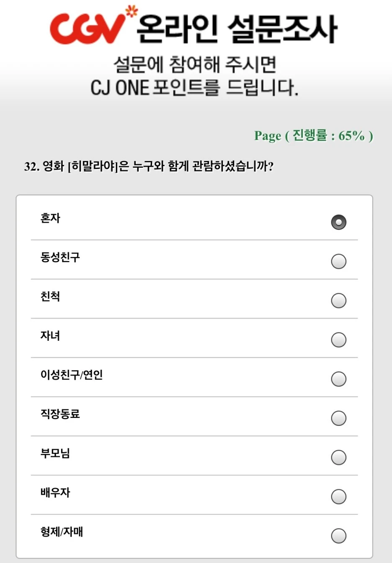Choose the 직장동료 radio option
Image resolution: width=392 pixels, height=563 pixels.
click(x=338, y=418)
